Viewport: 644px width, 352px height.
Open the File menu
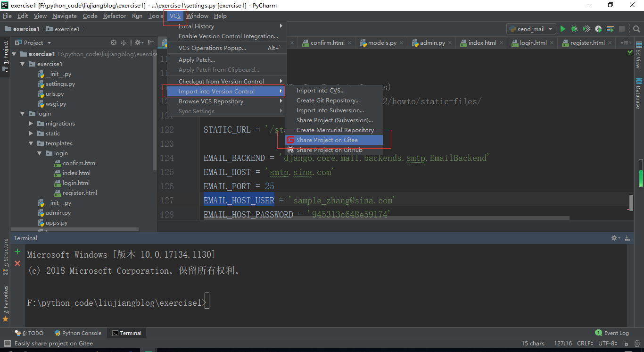[x=7, y=16]
